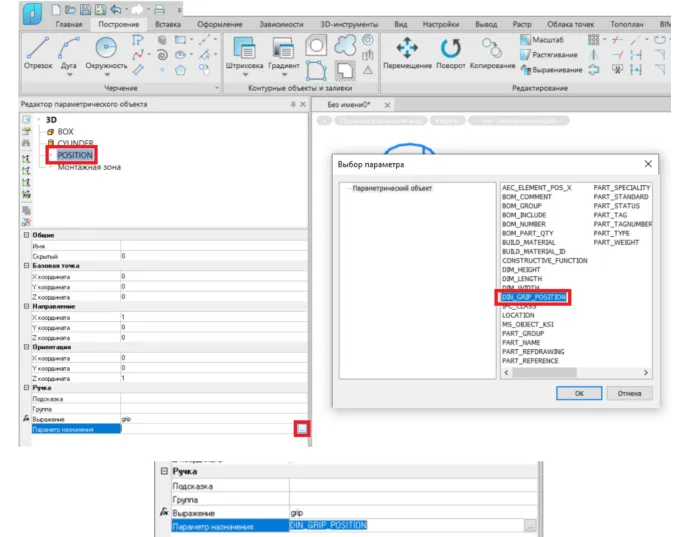Image resolution: width=688 pixels, height=537 pixels.
Task: Switch to the Оформление ribbon tab
Action: tap(219, 24)
